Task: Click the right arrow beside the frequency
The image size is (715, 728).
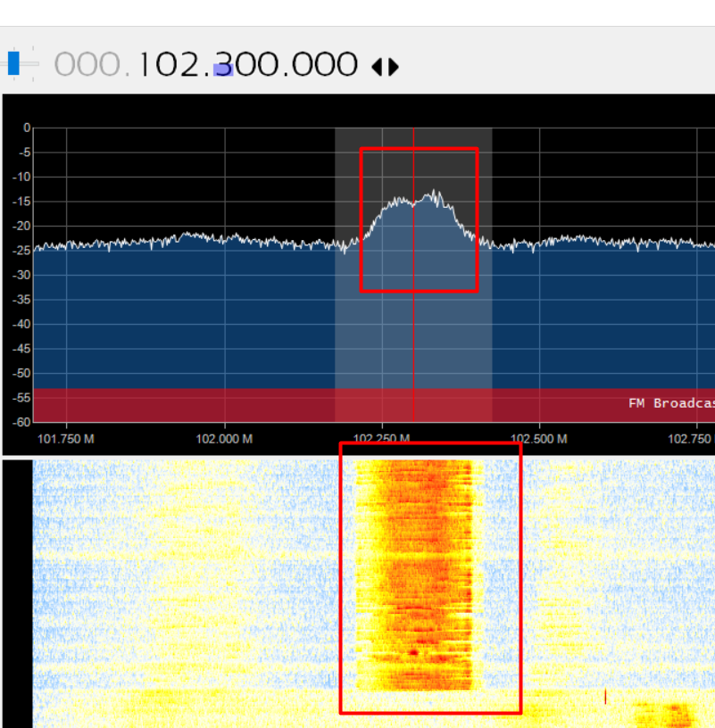Action: [393, 67]
